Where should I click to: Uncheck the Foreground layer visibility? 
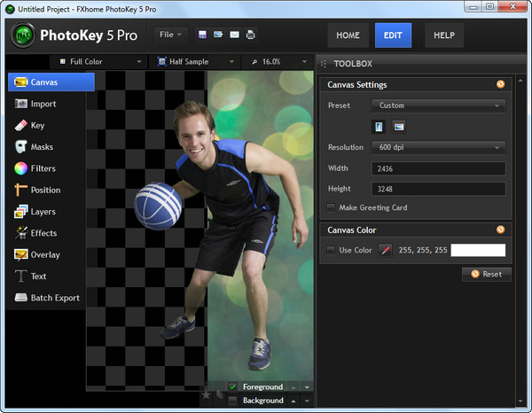pyautogui.click(x=232, y=387)
